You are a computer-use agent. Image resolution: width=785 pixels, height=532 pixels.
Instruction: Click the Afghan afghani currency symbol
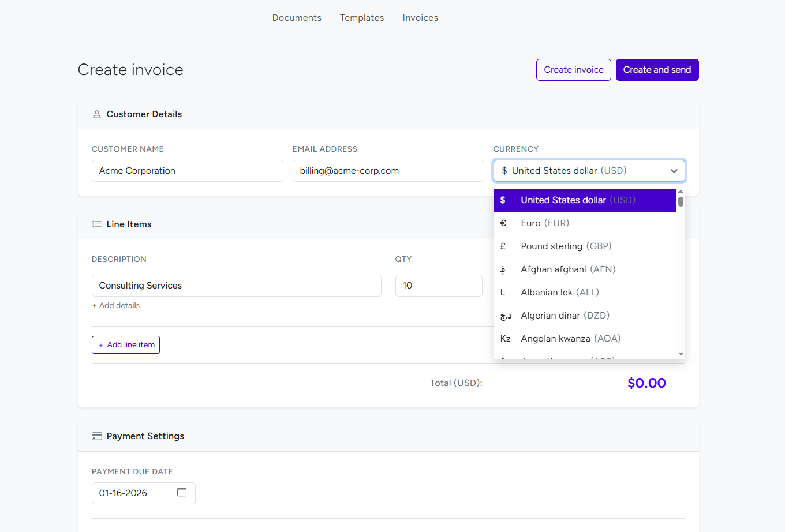point(502,269)
